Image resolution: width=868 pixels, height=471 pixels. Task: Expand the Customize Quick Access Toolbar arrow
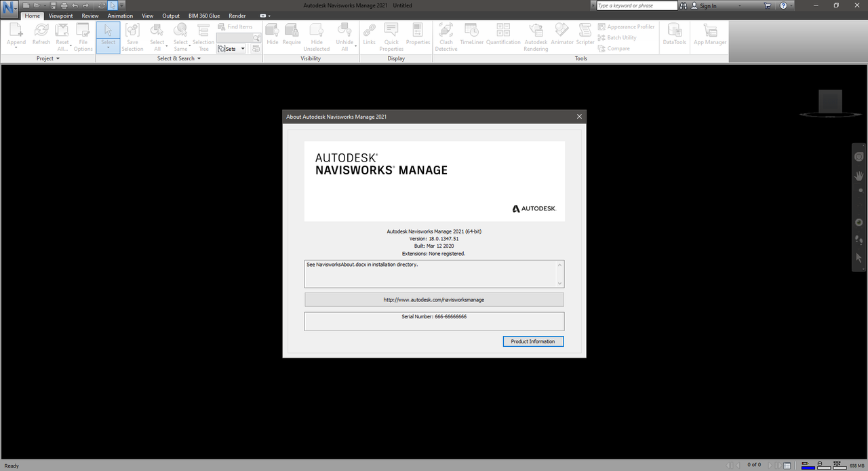click(x=122, y=5)
